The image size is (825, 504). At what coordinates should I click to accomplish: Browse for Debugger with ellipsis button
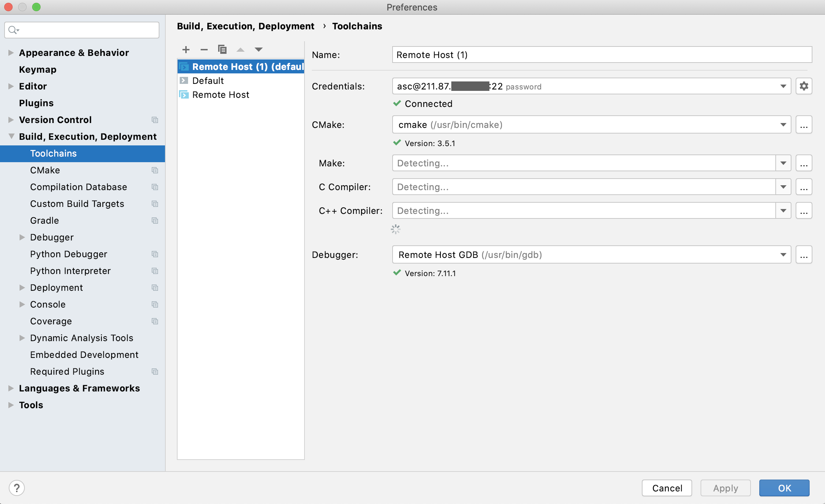pos(804,255)
